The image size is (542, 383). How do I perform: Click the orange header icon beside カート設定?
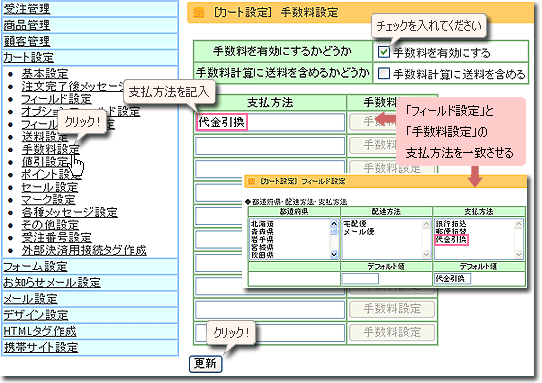198,13
